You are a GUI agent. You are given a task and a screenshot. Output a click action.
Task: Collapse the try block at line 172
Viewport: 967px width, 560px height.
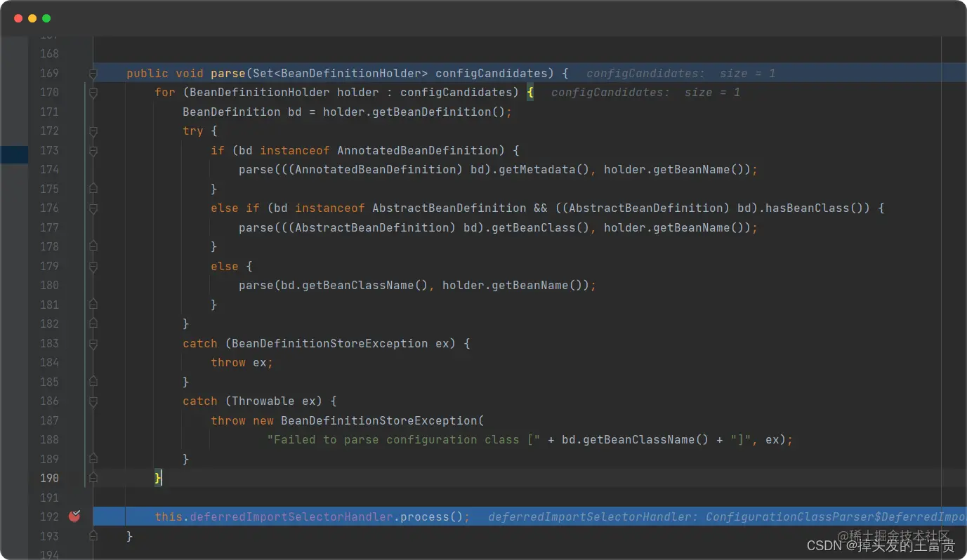point(93,131)
